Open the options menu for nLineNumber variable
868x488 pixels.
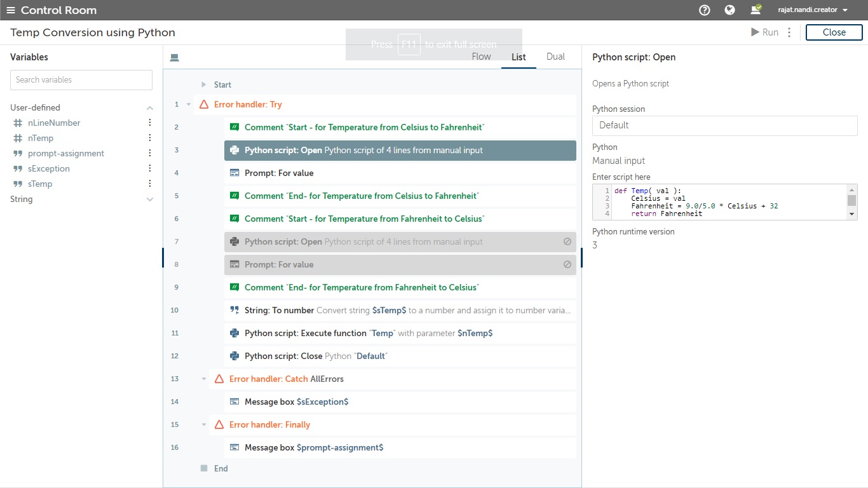150,123
